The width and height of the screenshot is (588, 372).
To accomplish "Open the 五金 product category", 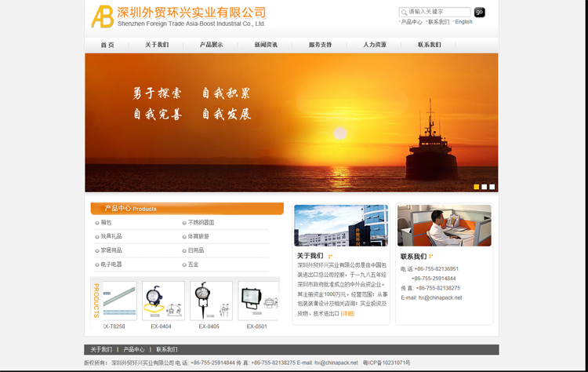I will coord(193,264).
